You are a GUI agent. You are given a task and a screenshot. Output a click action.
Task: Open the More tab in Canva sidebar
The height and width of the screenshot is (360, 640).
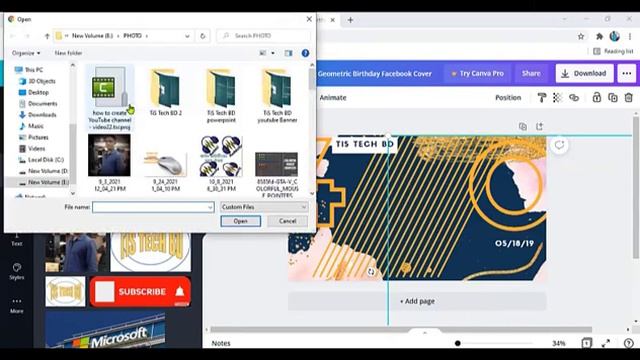tap(17, 305)
